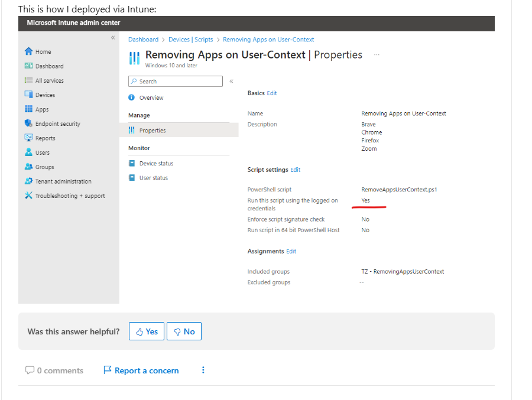Select the Properties sliders icon
The image size is (532, 400).
tap(132, 130)
